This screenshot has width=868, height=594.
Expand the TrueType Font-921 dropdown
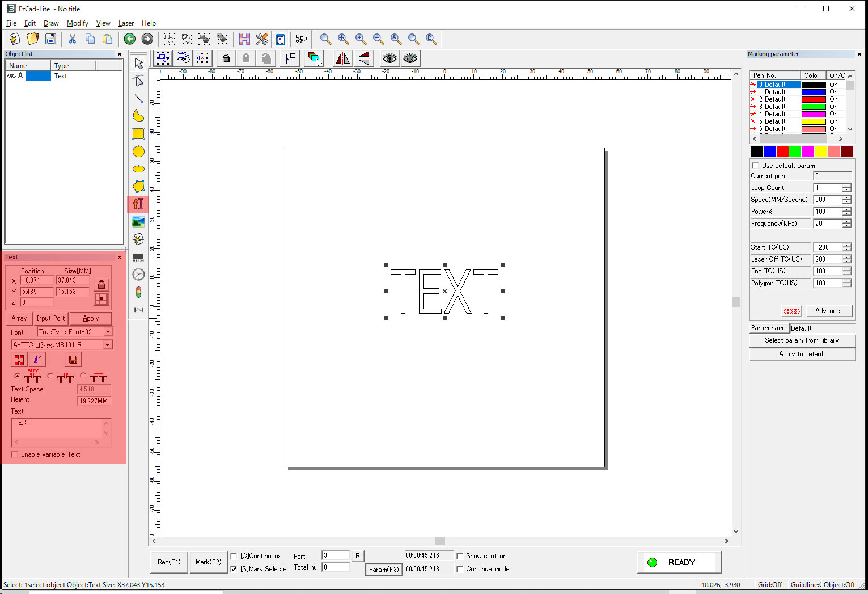pyautogui.click(x=108, y=332)
